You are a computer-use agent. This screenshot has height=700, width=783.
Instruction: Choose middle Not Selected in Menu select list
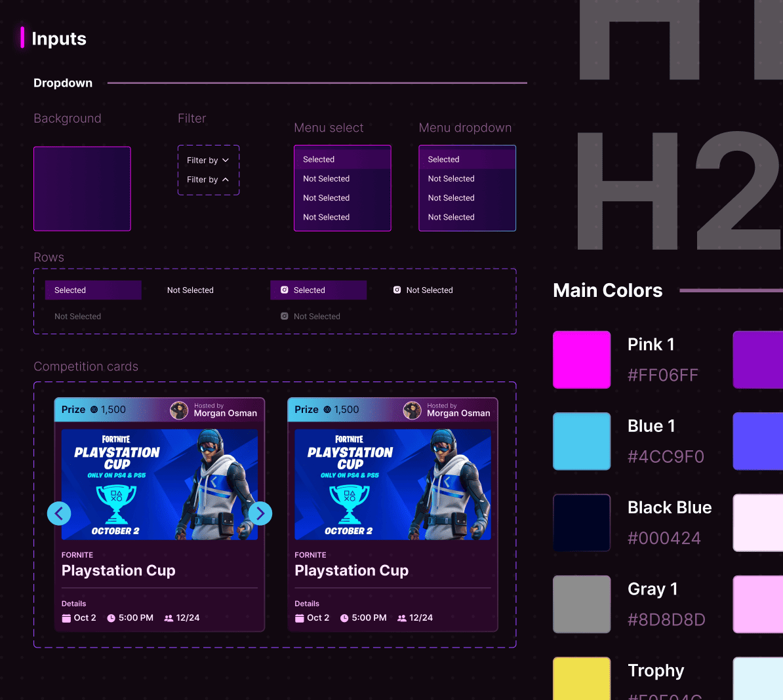coord(342,198)
